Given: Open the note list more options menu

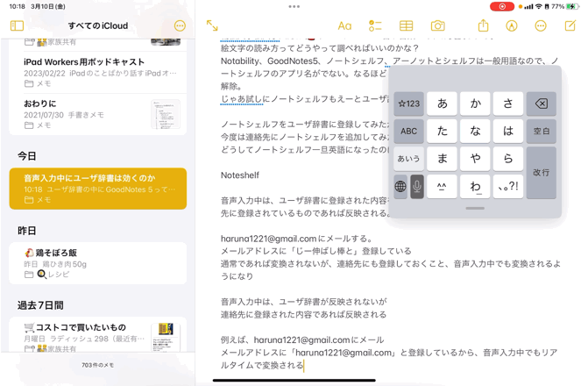Looking at the screenshot, I should [180, 26].
